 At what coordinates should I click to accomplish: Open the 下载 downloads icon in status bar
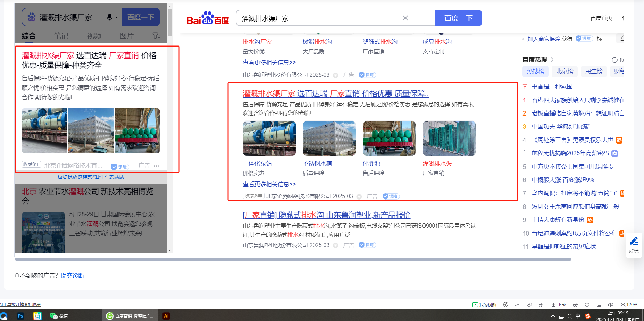point(559,305)
